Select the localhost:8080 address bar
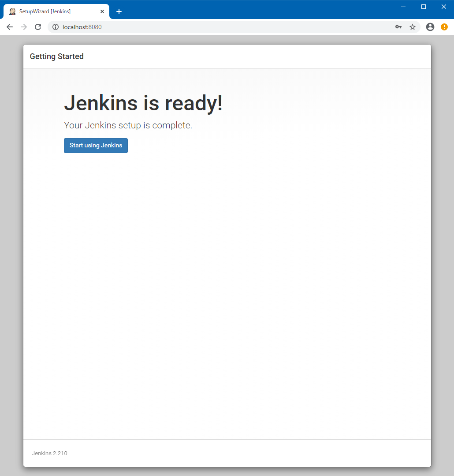The height and width of the screenshot is (476, 454). coord(234,27)
